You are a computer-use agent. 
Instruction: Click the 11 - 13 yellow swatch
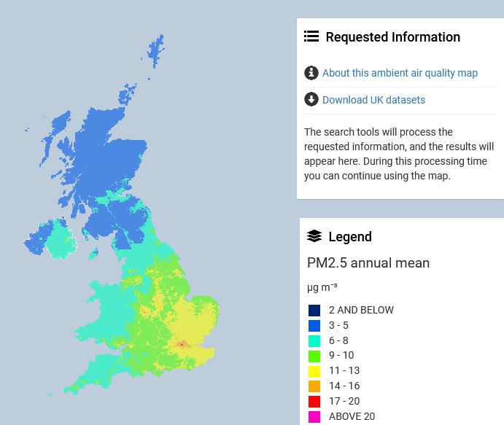click(314, 371)
